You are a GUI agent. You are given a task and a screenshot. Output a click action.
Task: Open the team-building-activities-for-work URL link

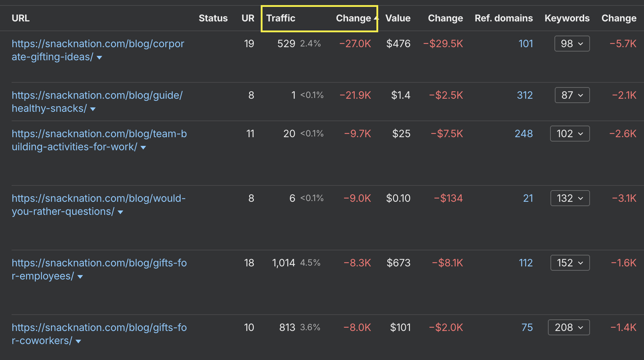(x=99, y=140)
